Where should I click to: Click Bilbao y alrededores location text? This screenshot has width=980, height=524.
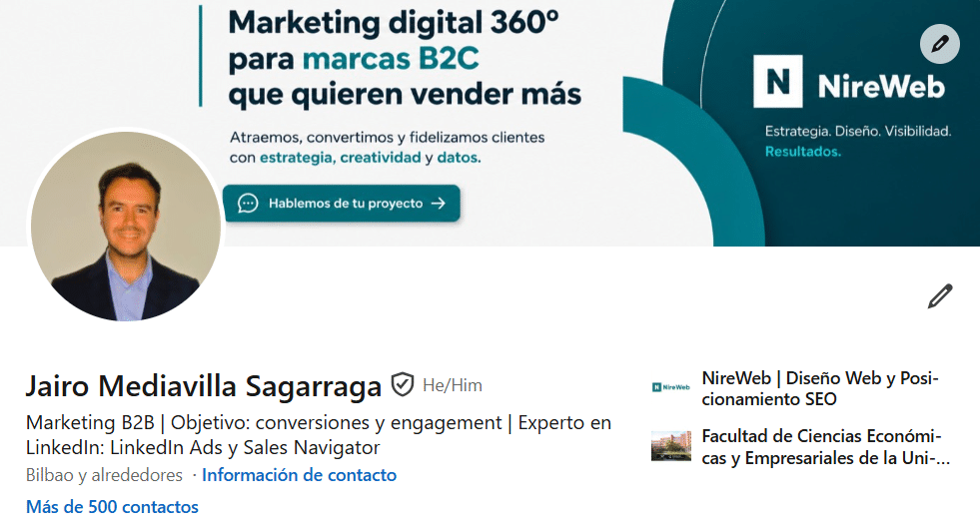(104, 475)
